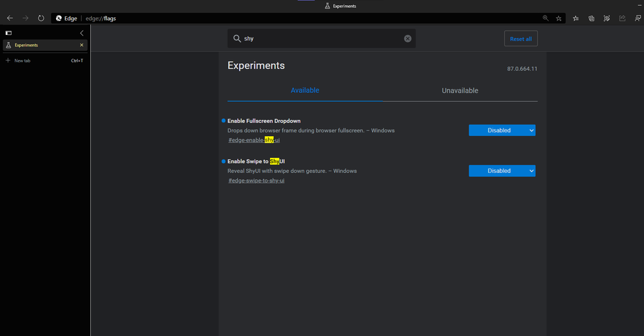Click the Reset all button
The width and height of the screenshot is (644, 336).
coord(521,39)
